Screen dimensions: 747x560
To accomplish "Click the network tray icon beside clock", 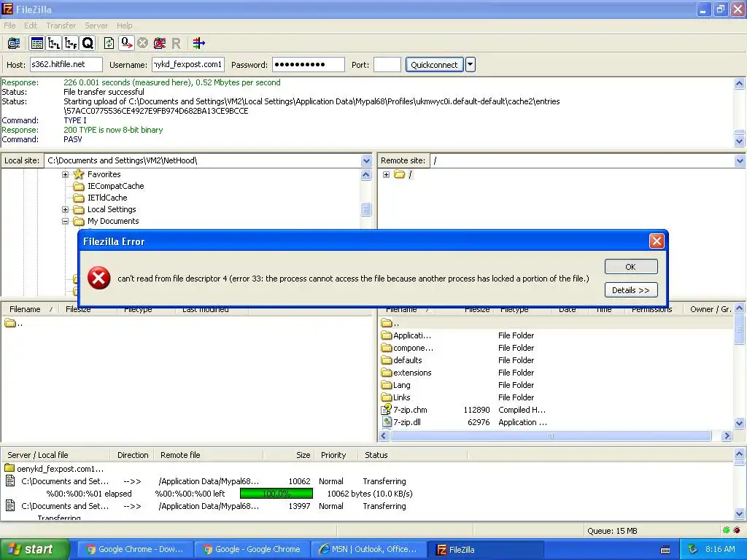I will [x=692, y=549].
